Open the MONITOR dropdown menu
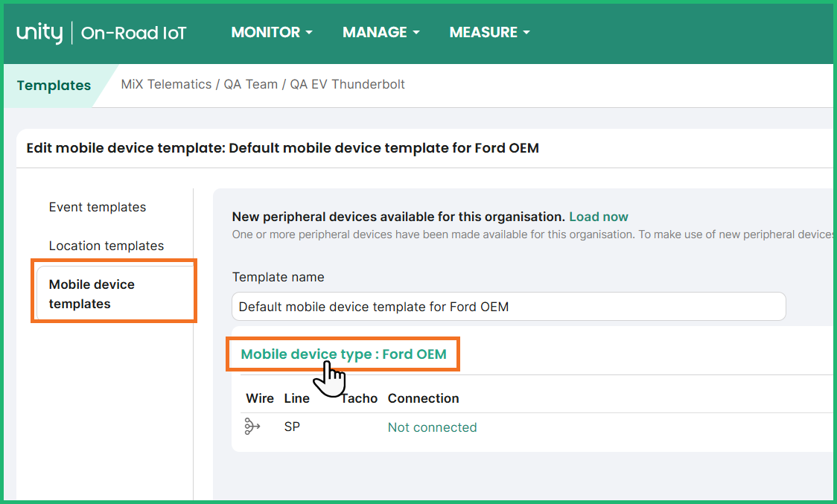 point(270,32)
